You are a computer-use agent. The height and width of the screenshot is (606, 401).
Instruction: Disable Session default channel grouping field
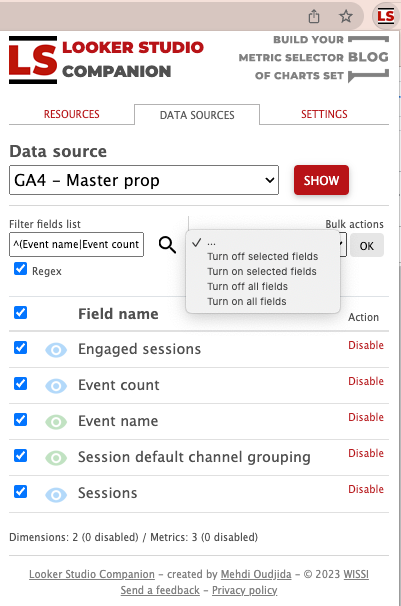[366, 453]
